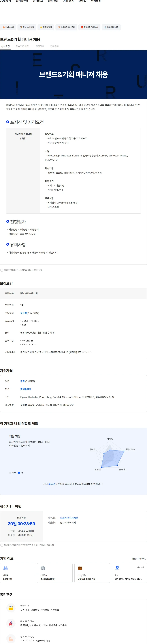The width and height of the screenshot is (147, 644).
Task: Click the 음료/간식 제공 tag icon
Action: point(106,27)
